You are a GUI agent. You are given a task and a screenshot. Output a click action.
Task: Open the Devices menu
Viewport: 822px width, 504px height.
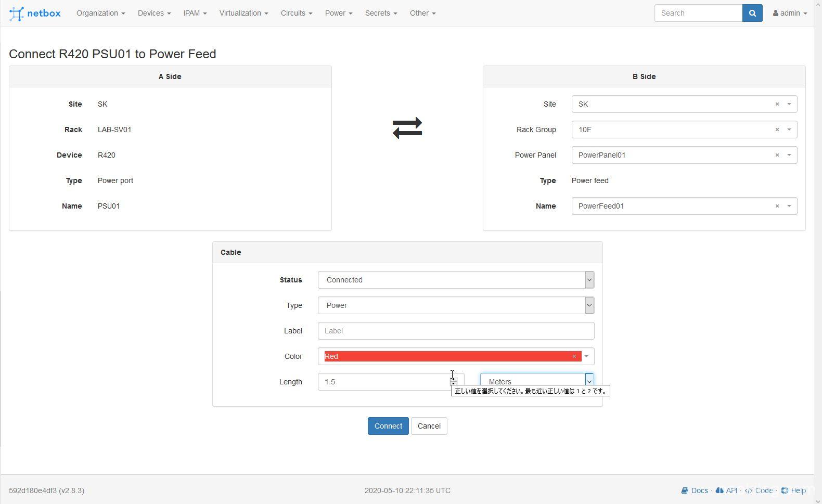tap(155, 13)
